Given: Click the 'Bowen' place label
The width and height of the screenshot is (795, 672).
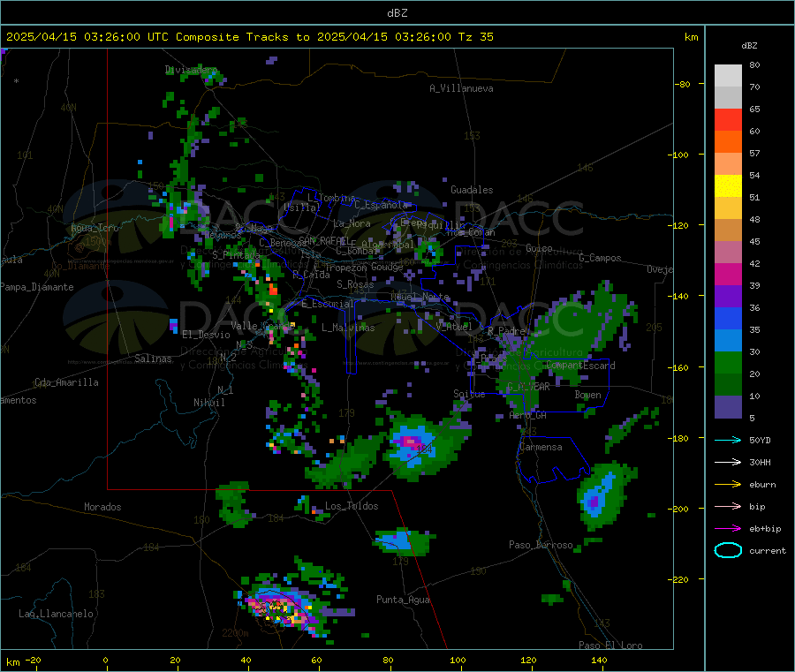Looking at the screenshot, I should click(x=588, y=395).
